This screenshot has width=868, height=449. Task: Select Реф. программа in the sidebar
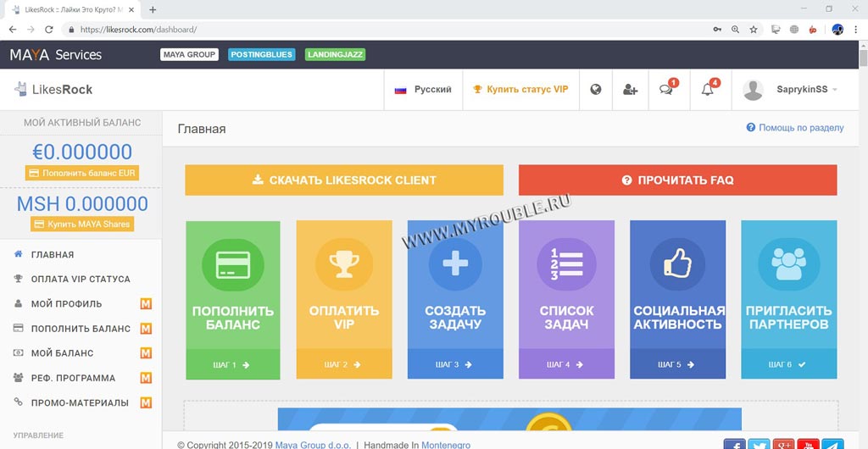[x=73, y=378]
